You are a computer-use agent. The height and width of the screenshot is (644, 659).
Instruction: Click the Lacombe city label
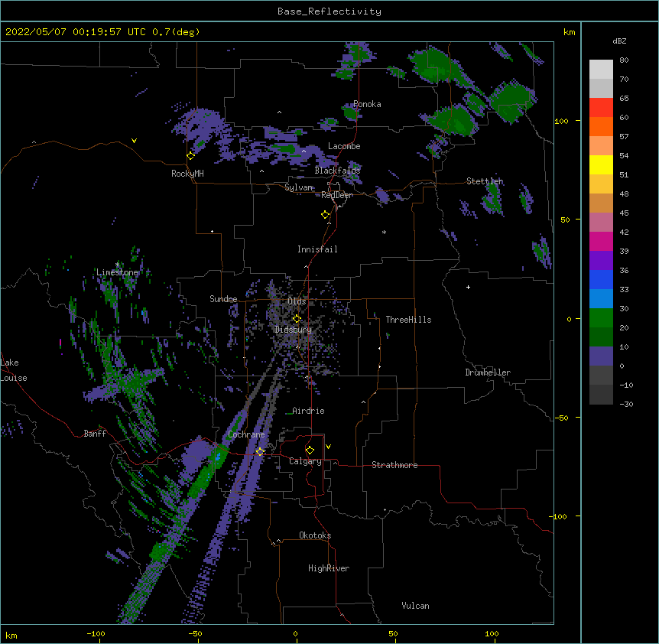pyautogui.click(x=344, y=146)
